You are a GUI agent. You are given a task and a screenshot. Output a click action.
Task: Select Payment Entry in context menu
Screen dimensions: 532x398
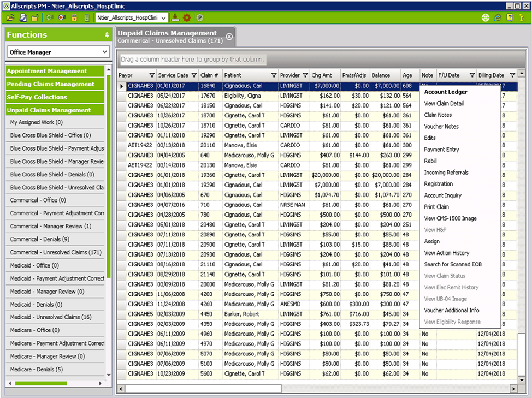coord(441,150)
